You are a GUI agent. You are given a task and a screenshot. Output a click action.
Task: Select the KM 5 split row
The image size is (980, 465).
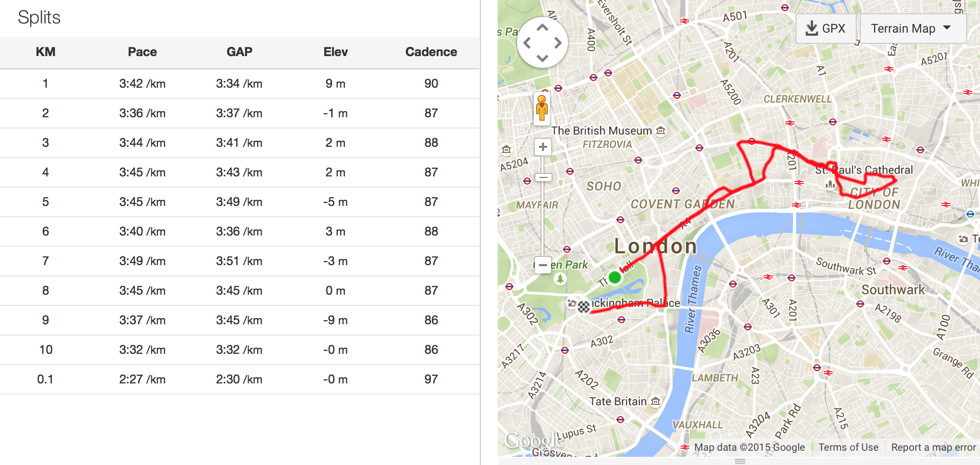tap(239, 202)
